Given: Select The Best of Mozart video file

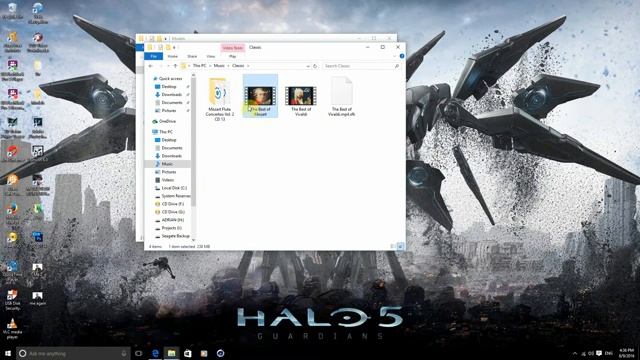Looking at the screenshot, I should [260, 96].
